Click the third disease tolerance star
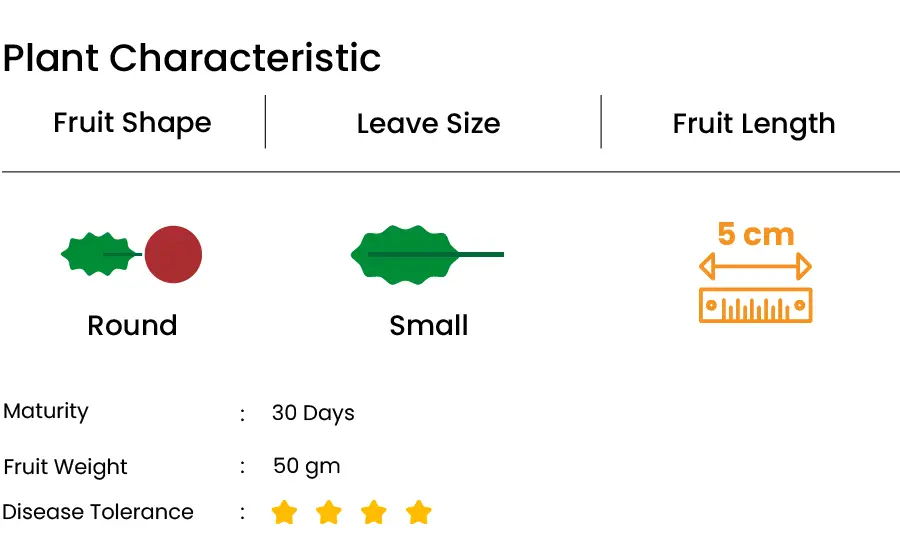 (374, 512)
